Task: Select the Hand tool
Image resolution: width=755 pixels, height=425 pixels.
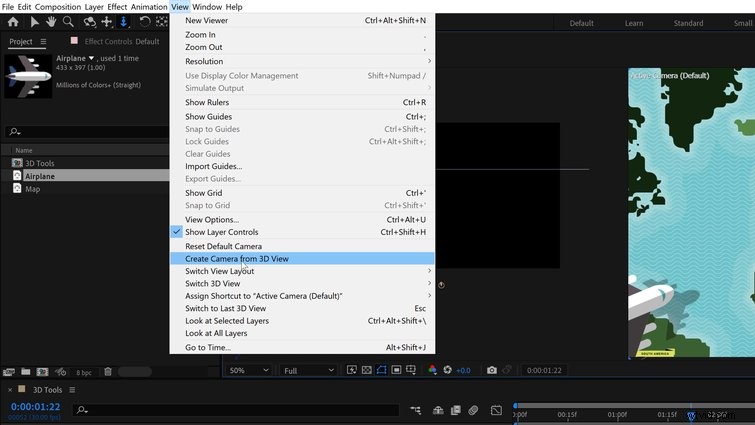Action: tap(51, 22)
